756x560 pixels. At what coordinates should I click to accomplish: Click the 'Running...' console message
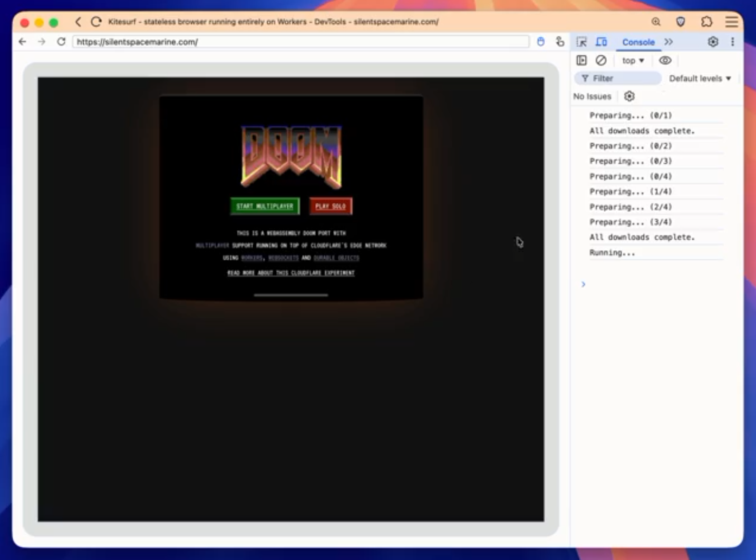coord(612,252)
